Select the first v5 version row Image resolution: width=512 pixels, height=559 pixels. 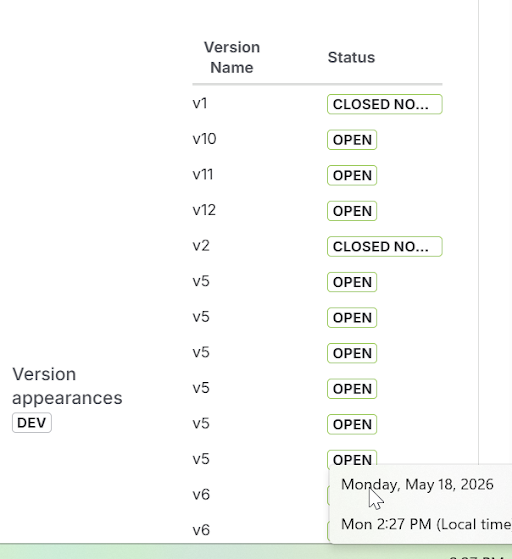201,281
